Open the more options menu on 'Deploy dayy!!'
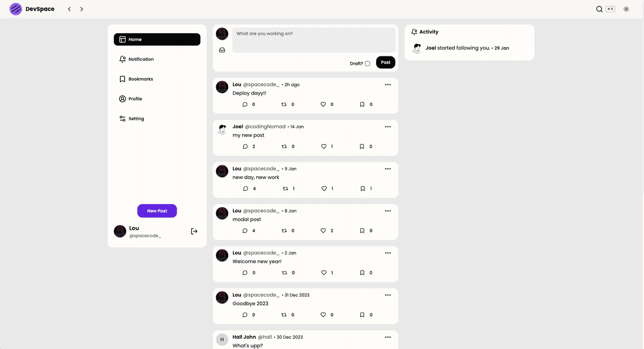644x349 pixels. [x=388, y=85]
